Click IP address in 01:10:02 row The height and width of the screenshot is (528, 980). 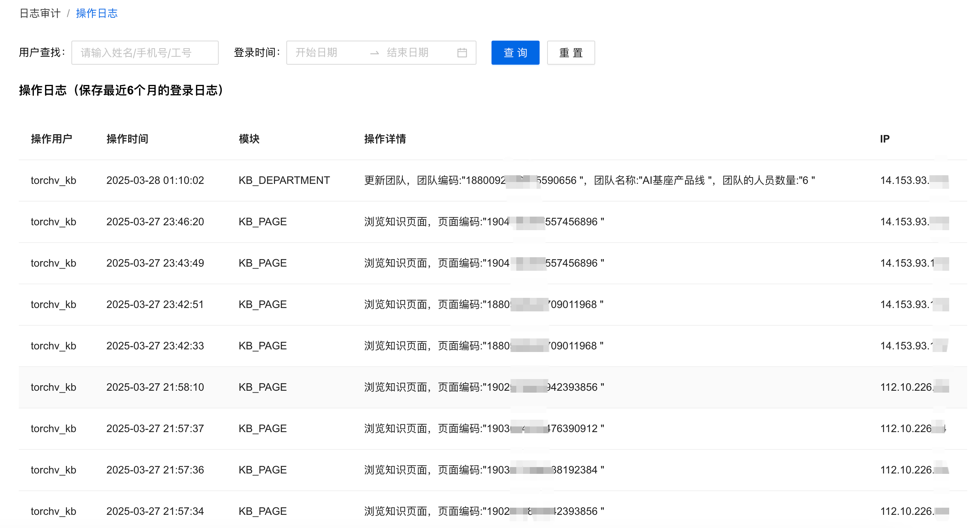click(x=914, y=181)
